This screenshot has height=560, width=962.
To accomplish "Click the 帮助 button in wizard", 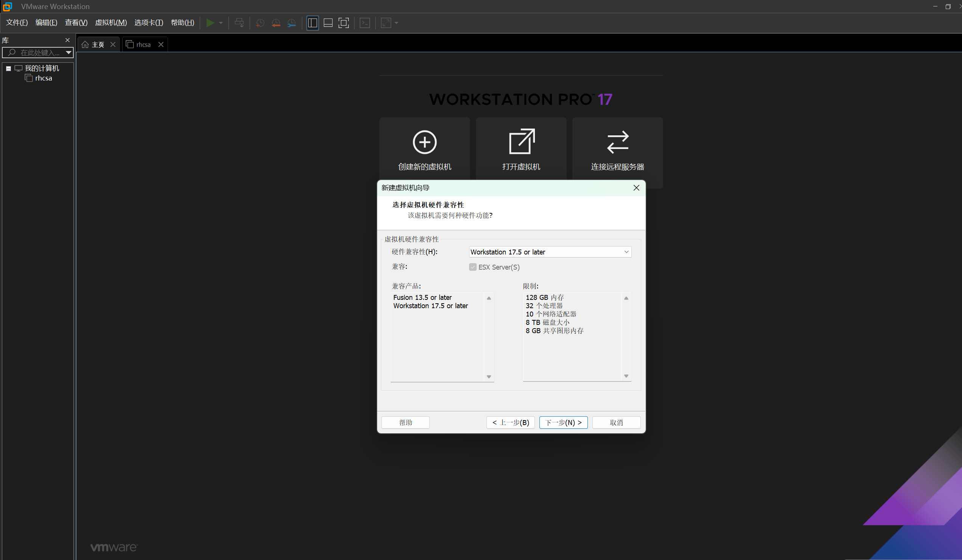I will 406,422.
